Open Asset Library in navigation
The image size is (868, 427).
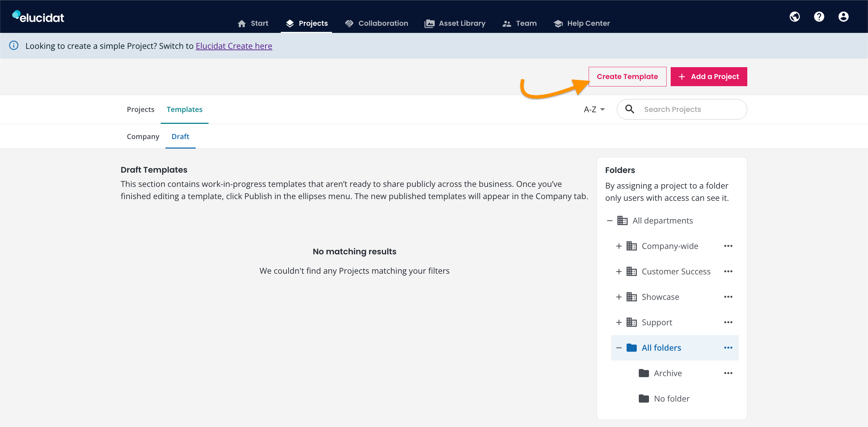(455, 23)
